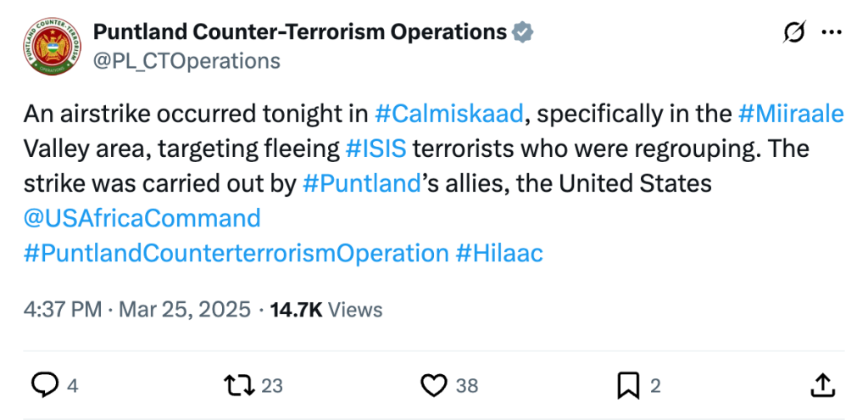Click the Puntland Counter-Terrorism Operations display name
Image resolution: width=868 pixels, height=420 pixels.
click(299, 33)
